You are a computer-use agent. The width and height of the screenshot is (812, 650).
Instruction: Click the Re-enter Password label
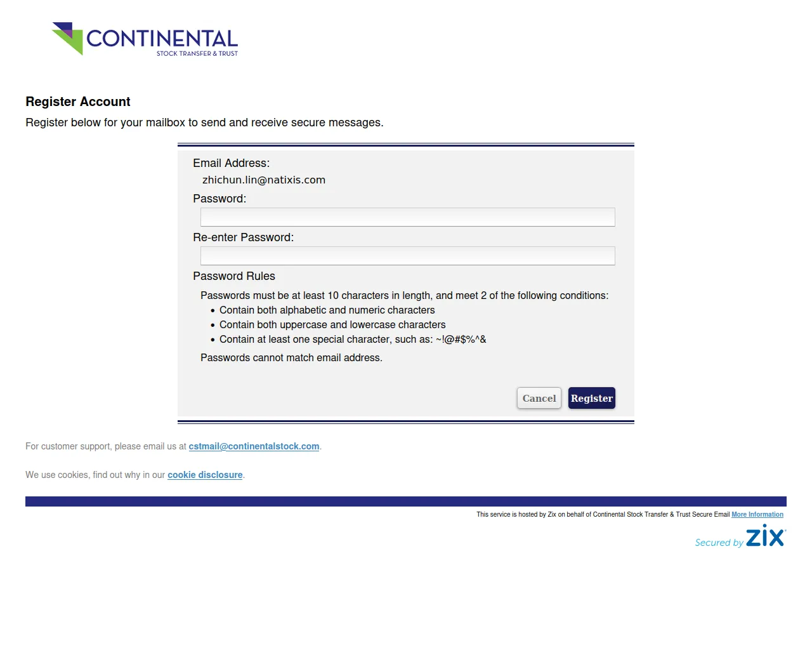[244, 237]
